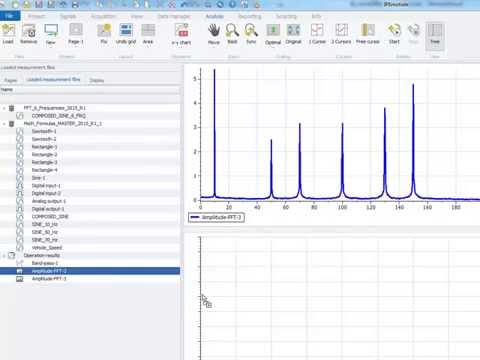Collapse the FFT_6_Frequencies file node
This screenshot has height=360, width=480.
[4, 108]
